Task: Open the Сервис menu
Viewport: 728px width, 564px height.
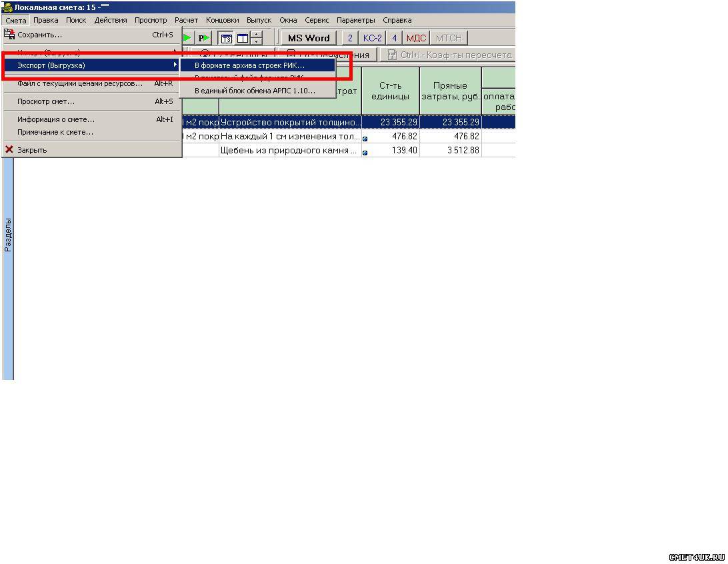Action: click(x=317, y=20)
